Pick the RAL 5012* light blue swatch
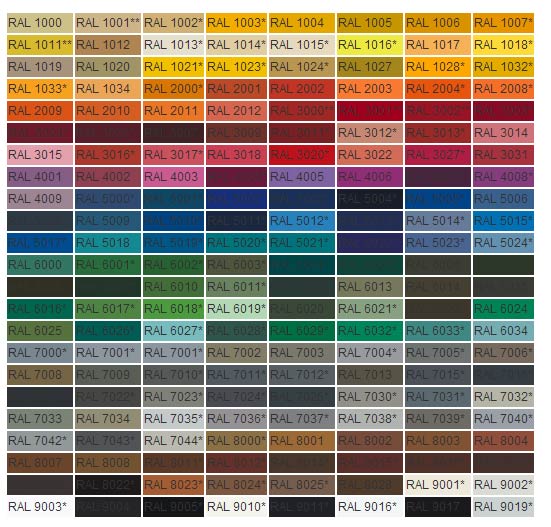Screen dimensions: 551x527 tap(302, 221)
